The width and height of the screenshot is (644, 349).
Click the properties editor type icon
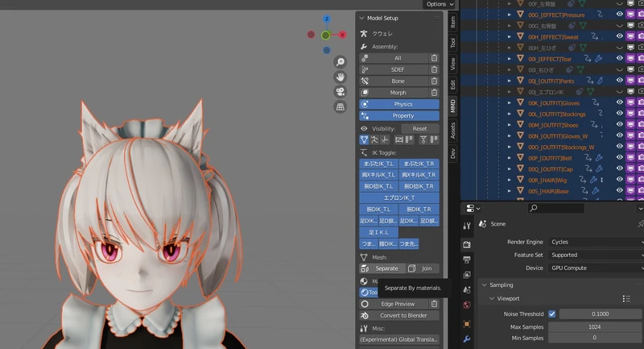[473, 209]
